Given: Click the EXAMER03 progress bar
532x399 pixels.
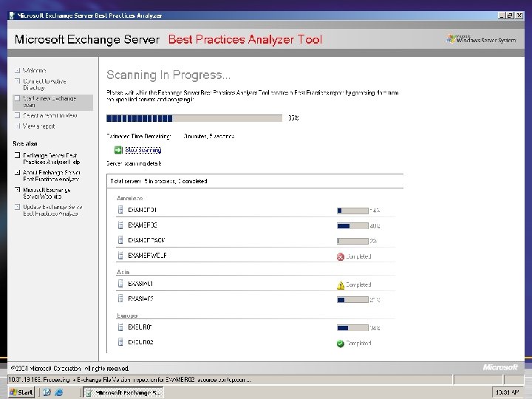Looking at the screenshot, I should [x=352, y=226].
